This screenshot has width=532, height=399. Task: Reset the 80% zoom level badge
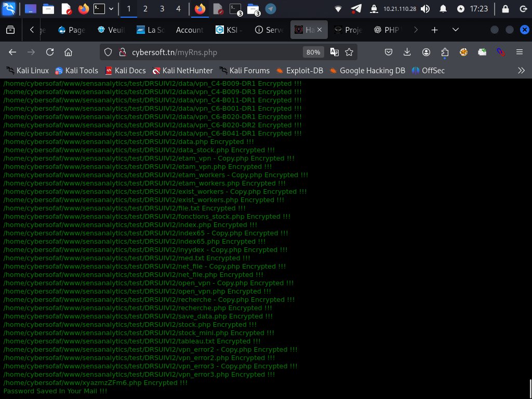[313, 52]
